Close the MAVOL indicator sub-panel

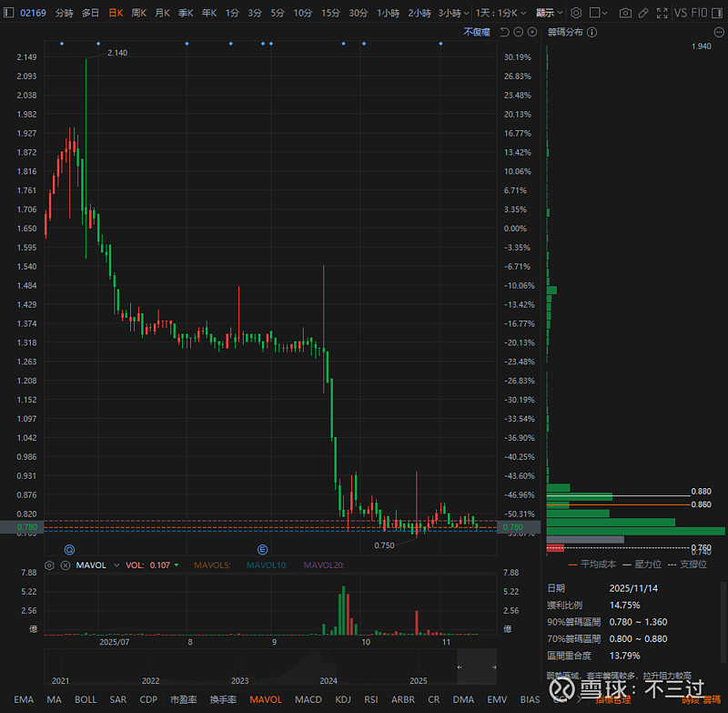(64, 565)
